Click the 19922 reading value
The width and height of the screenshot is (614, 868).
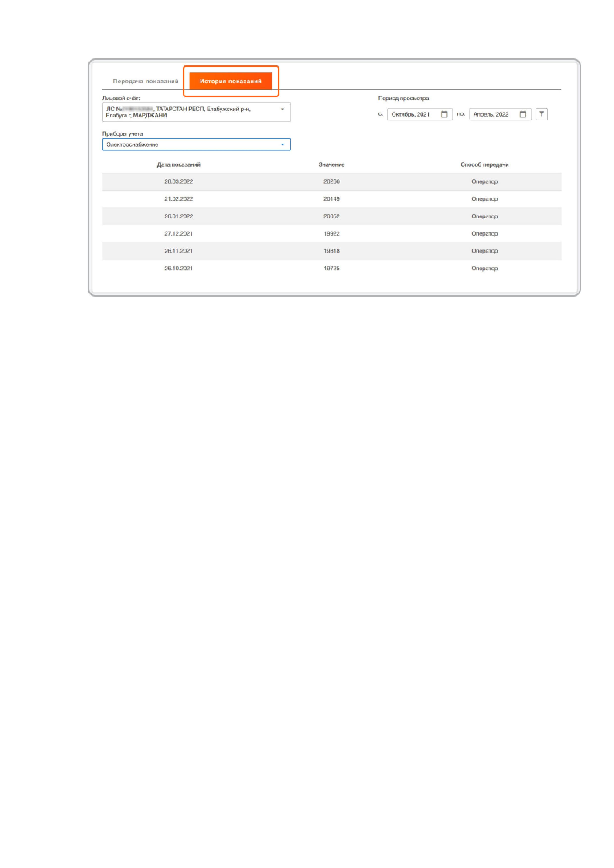click(x=332, y=234)
